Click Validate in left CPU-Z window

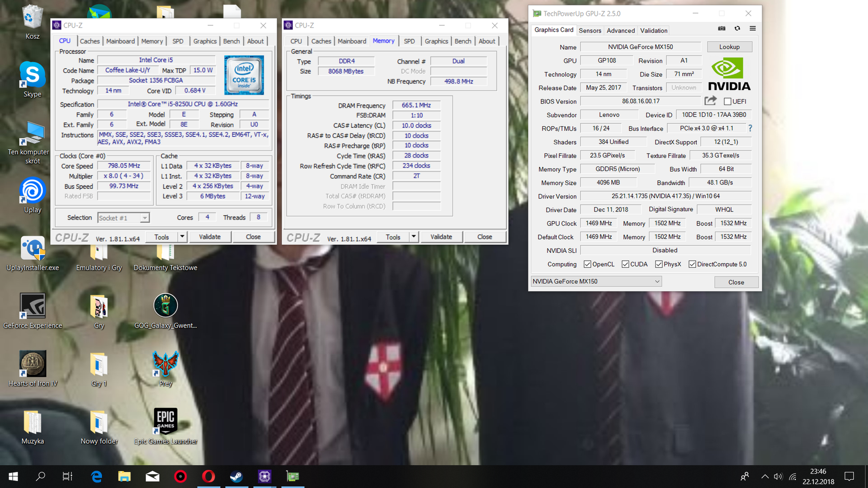coord(210,237)
